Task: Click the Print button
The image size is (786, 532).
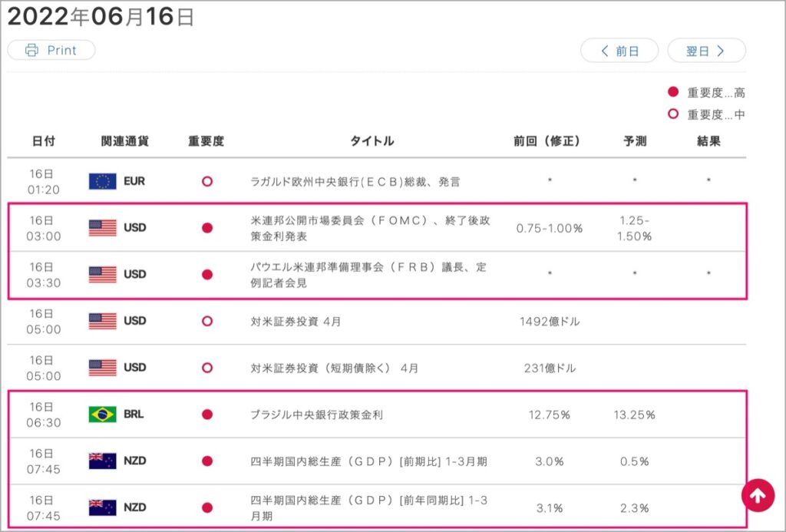Action: tap(51, 50)
